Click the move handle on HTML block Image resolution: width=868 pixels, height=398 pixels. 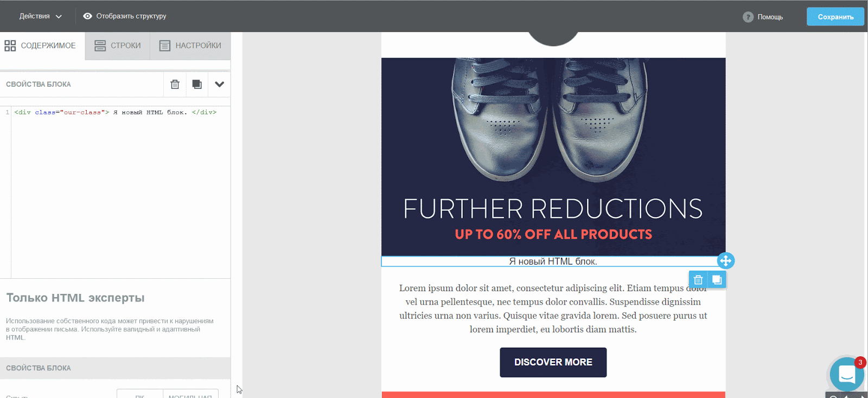tap(725, 261)
